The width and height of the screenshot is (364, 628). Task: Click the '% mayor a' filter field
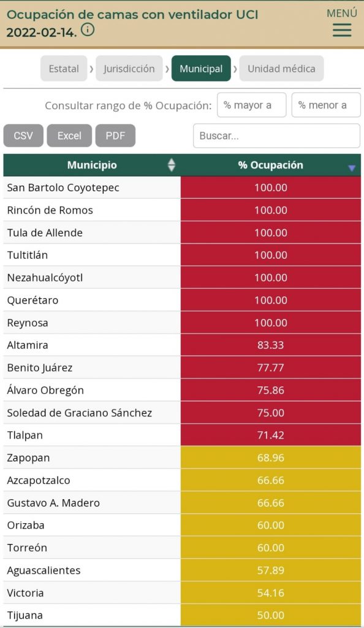(x=252, y=105)
